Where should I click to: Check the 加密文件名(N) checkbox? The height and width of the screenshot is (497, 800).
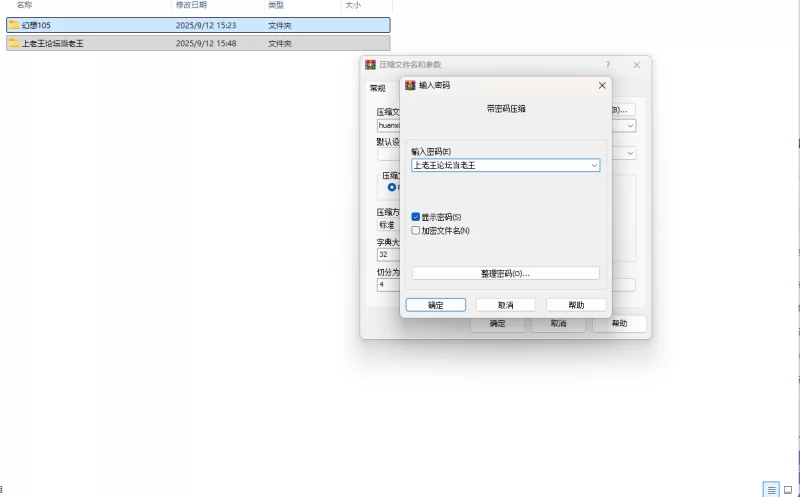coord(416,231)
